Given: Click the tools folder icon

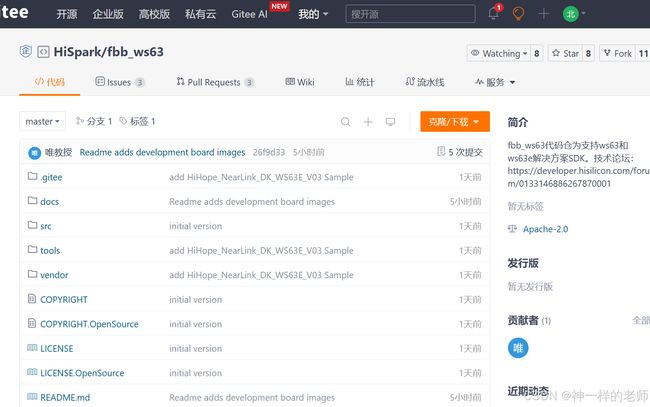Looking at the screenshot, I should tap(32, 250).
